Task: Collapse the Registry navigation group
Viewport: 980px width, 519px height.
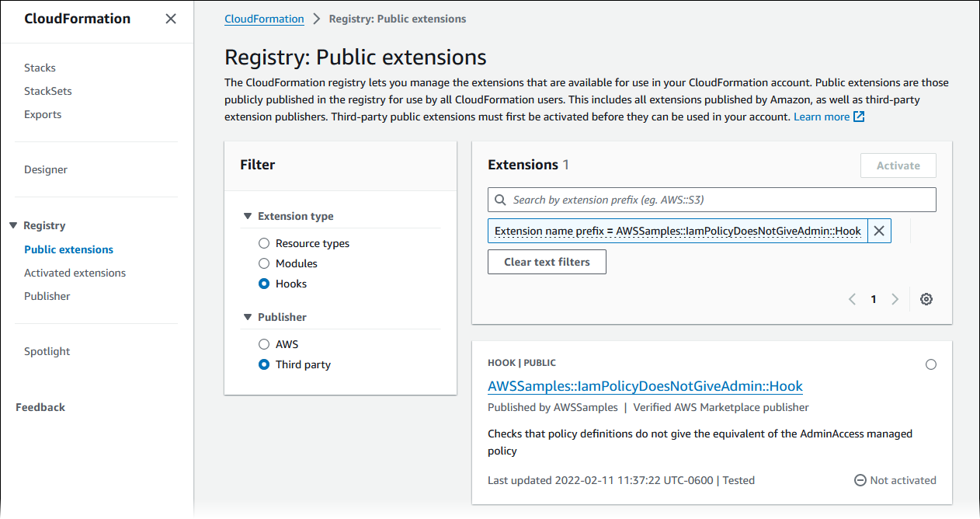Action: (13, 225)
